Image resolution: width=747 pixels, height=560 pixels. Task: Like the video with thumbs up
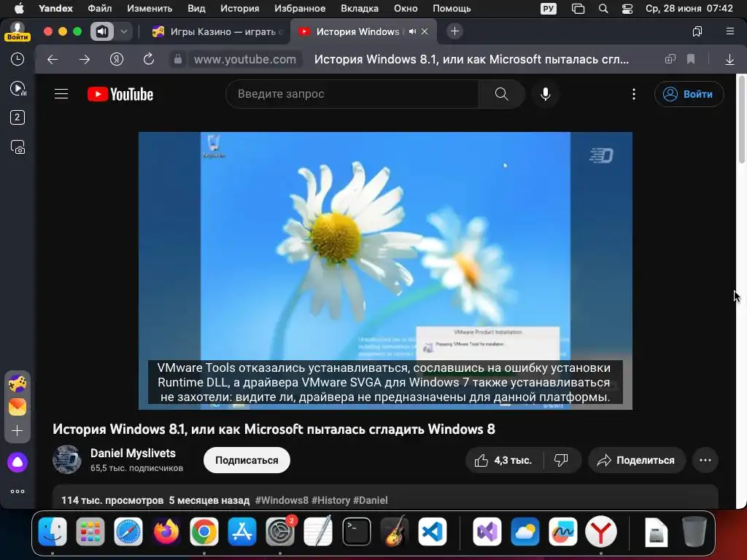coord(504,461)
